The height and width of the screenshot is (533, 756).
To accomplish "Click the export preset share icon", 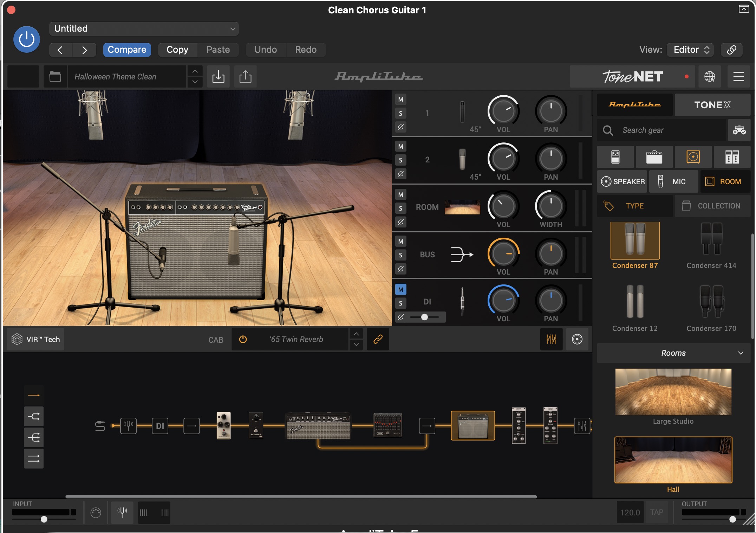I will point(245,76).
